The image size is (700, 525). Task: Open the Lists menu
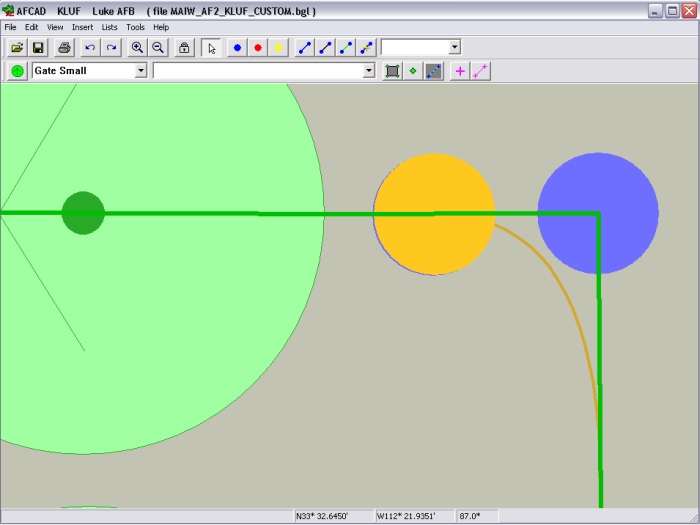(109, 27)
